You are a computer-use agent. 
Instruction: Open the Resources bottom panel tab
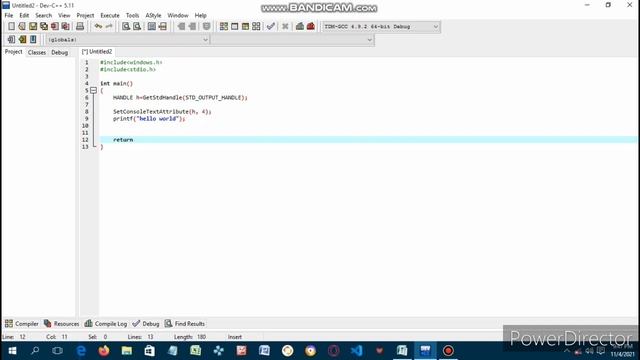(x=61, y=323)
